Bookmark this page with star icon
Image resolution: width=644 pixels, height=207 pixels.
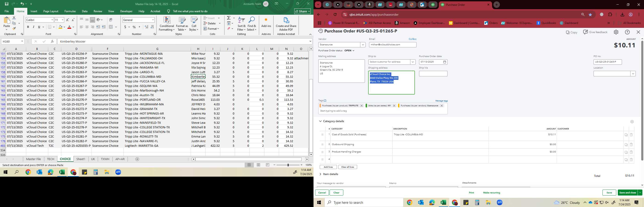[590, 14]
